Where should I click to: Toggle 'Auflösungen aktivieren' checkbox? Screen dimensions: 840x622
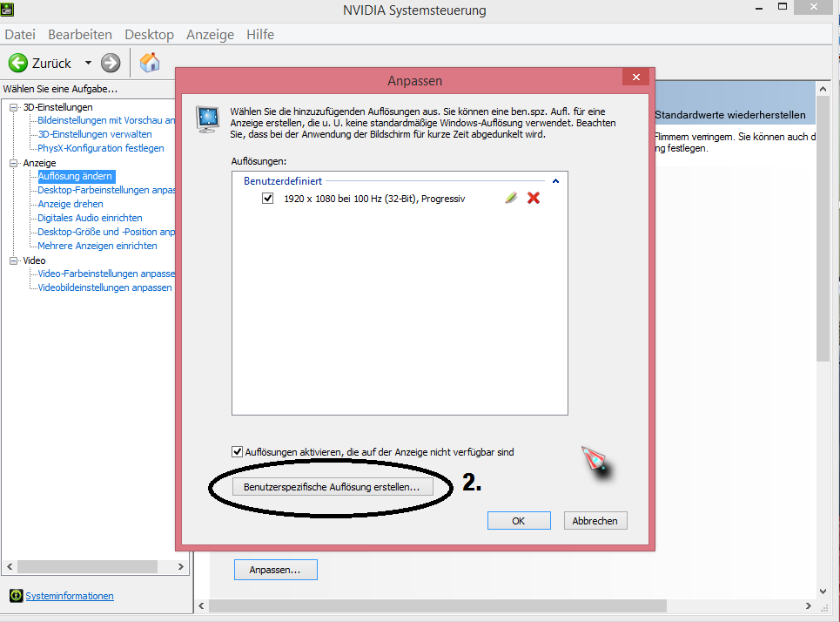pyautogui.click(x=237, y=451)
